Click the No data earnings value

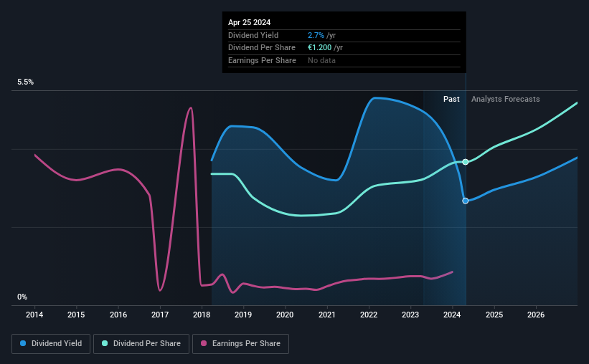click(x=321, y=60)
